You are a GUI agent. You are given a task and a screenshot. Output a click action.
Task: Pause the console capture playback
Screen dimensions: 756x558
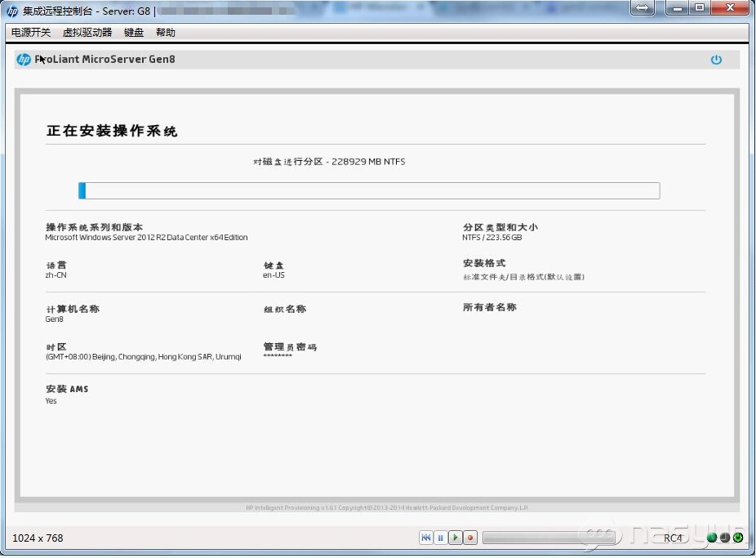pos(440,538)
